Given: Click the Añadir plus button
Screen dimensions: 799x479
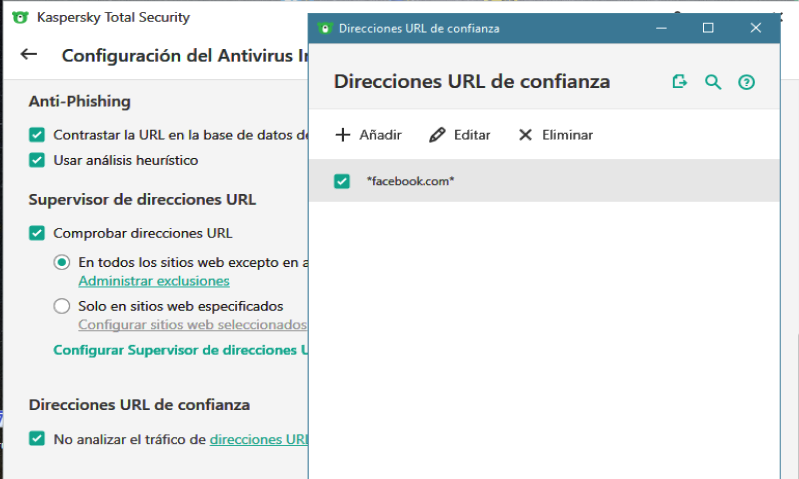Looking at the screenshot, I should tap(368, 135).
